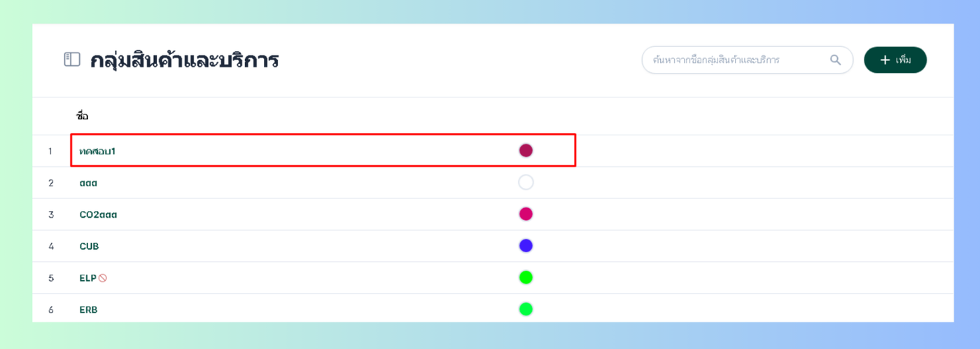Click the dark magenta swatch for ทดสอบ1
The image size is (980, 349).
coord(526,150)
